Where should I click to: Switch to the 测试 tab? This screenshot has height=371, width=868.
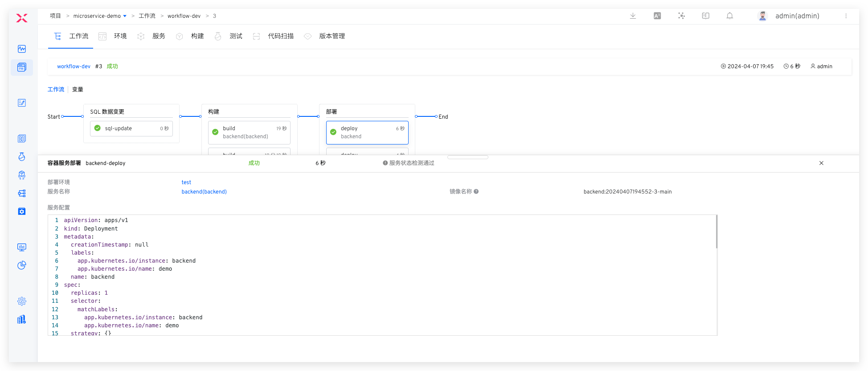tap(228, 36)
